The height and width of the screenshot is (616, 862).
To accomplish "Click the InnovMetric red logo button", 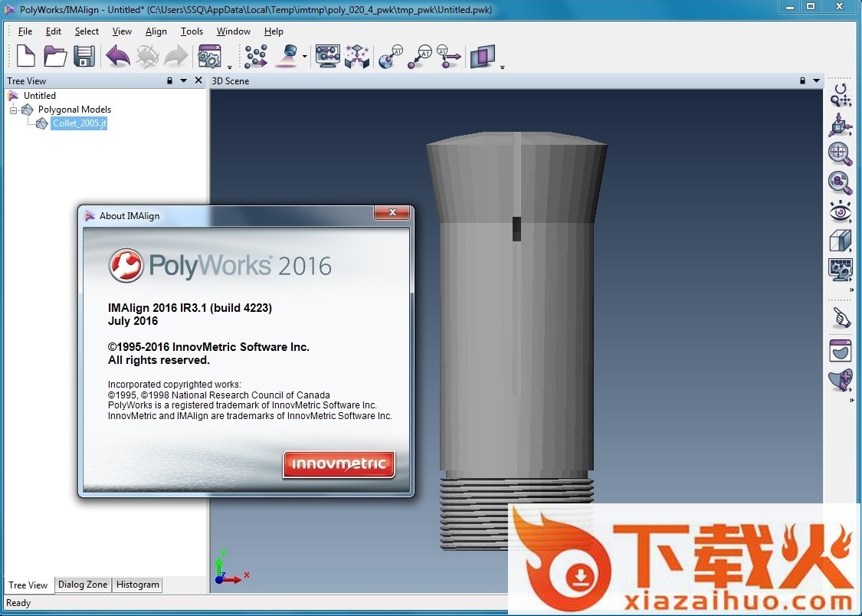I will [339, 464].
